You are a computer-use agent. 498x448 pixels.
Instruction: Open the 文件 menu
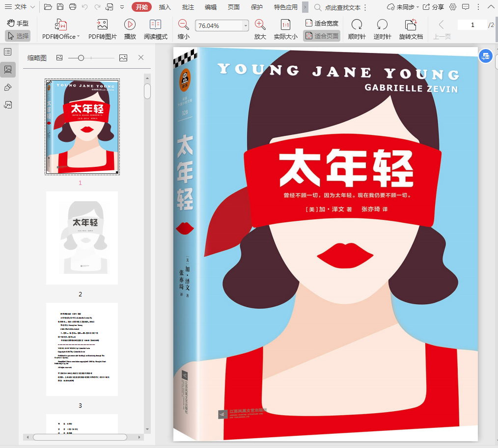[x=20, y=7]
